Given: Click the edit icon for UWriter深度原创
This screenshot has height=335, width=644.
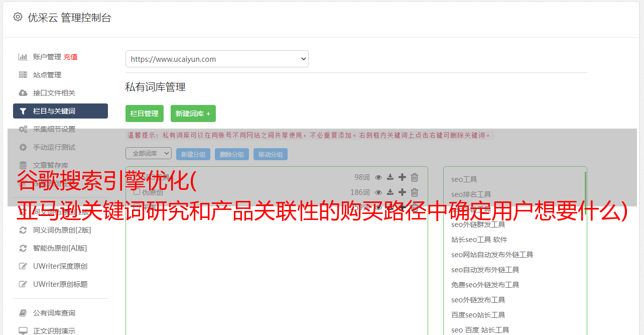Looking at the screenshot, I should point(23,266).
